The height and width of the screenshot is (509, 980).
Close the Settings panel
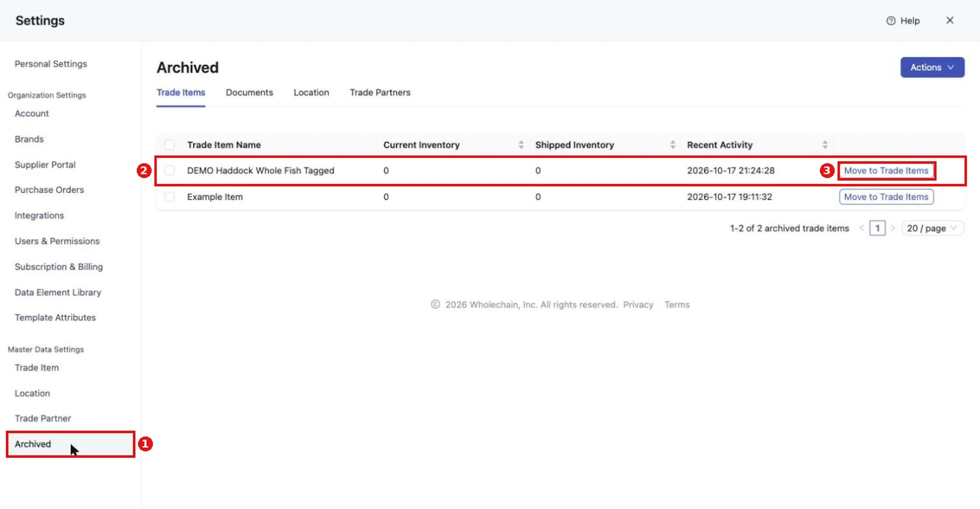pos(950,20)
